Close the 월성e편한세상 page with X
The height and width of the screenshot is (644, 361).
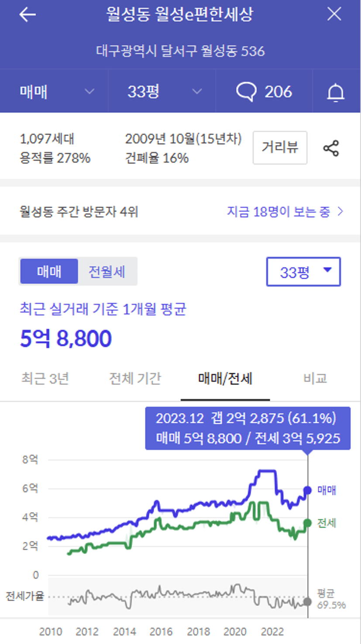click(x=334, y=14)
